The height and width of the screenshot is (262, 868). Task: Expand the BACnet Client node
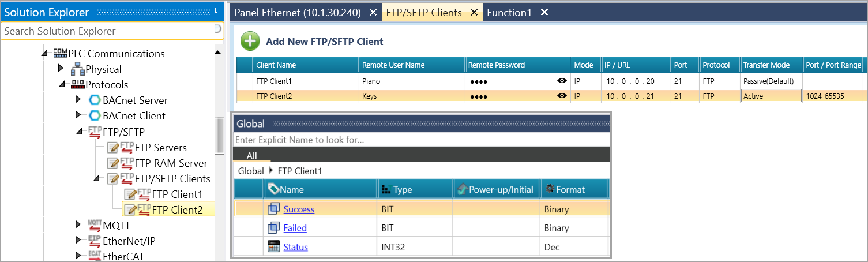(x=78, y=116)
